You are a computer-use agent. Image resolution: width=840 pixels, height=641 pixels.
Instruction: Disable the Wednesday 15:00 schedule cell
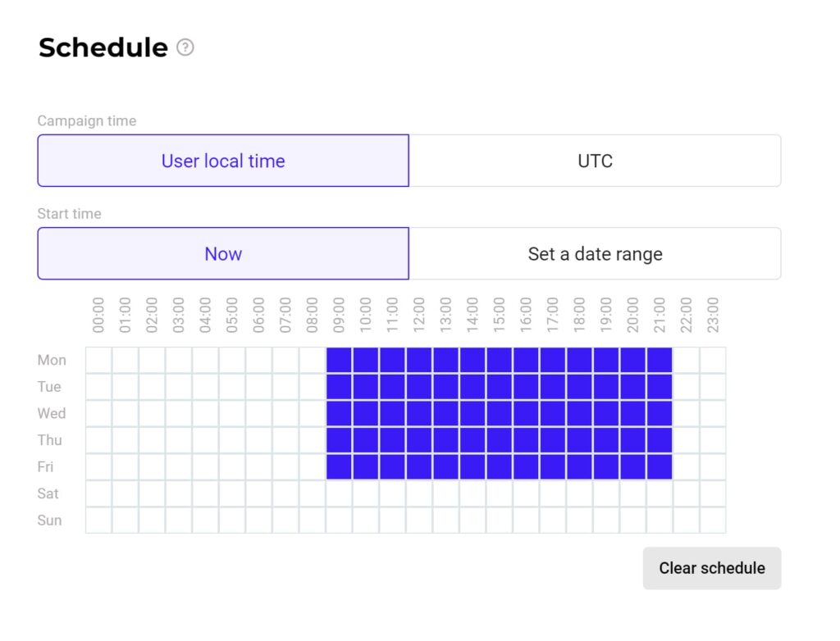coord(500,413)
